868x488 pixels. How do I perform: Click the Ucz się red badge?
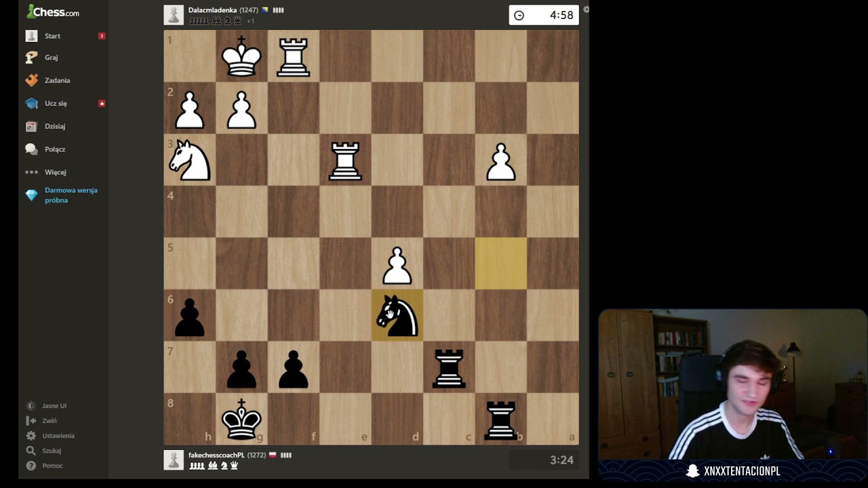102,103
